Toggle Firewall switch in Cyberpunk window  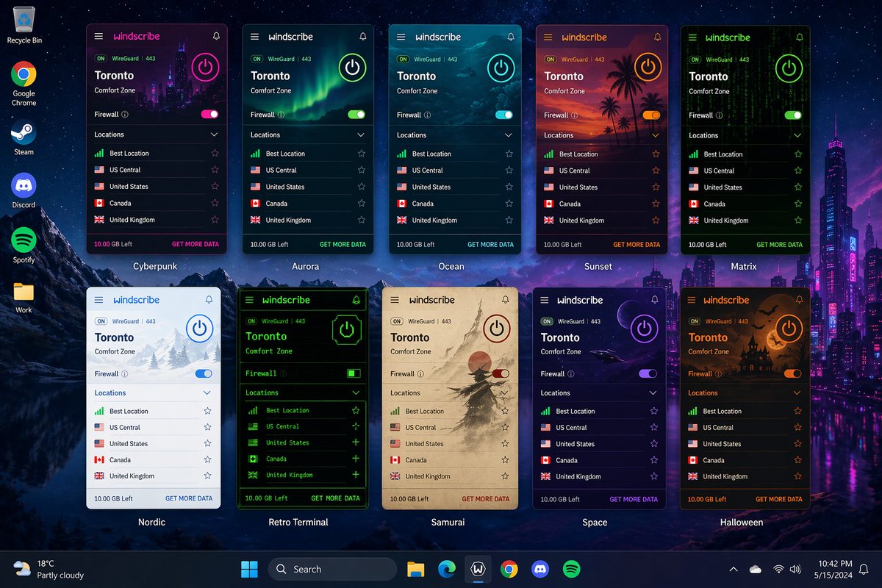[x=209, y=114]
